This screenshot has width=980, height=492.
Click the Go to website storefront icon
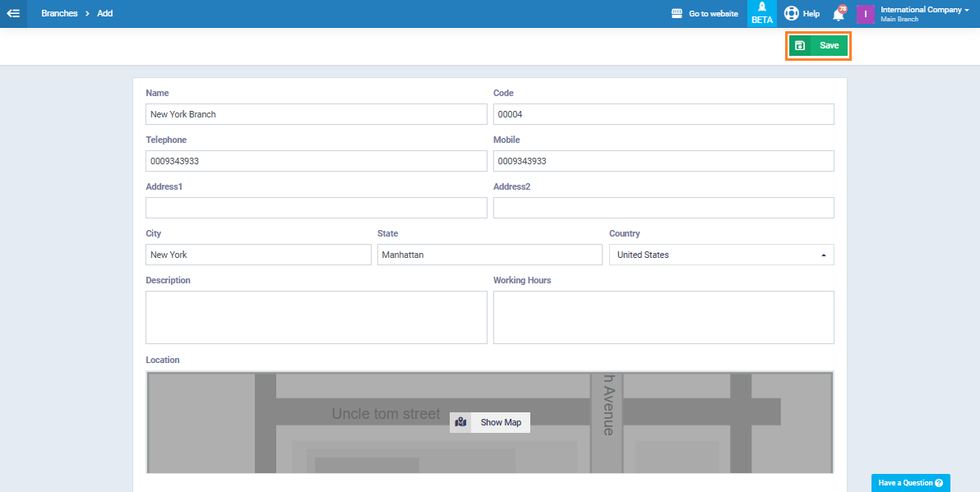pos(677,14)
